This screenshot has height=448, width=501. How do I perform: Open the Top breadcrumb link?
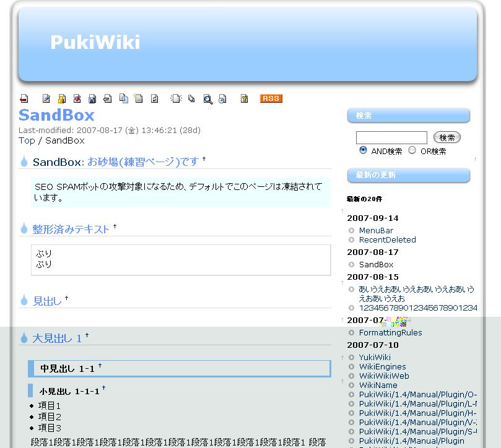click(27, 140)
